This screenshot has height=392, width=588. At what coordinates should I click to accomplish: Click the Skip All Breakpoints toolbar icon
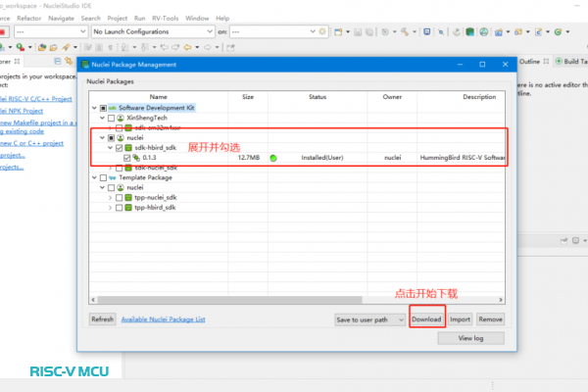click(441, 32)
